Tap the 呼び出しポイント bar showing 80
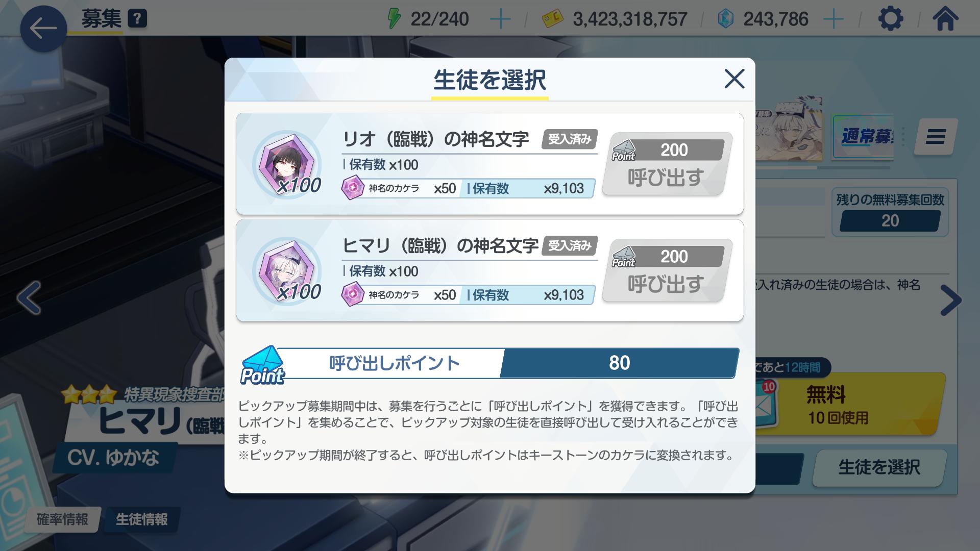 [x=490, y=363]
